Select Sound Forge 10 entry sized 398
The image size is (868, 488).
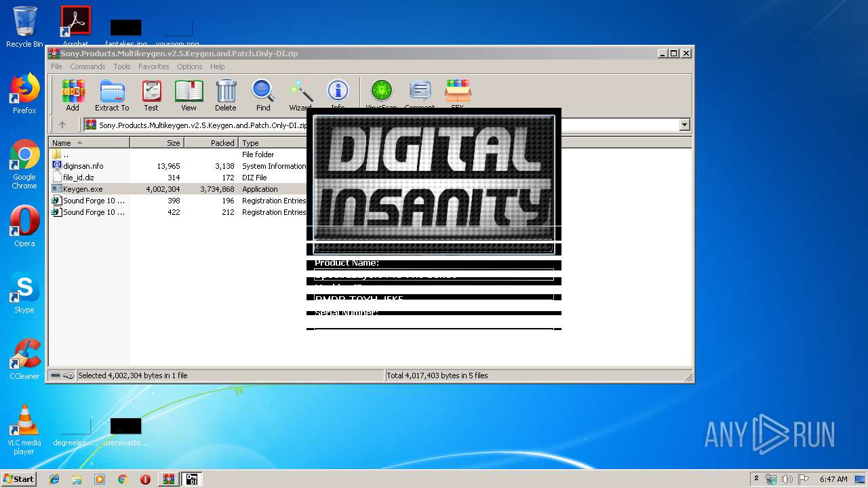[x=178, y=201]
